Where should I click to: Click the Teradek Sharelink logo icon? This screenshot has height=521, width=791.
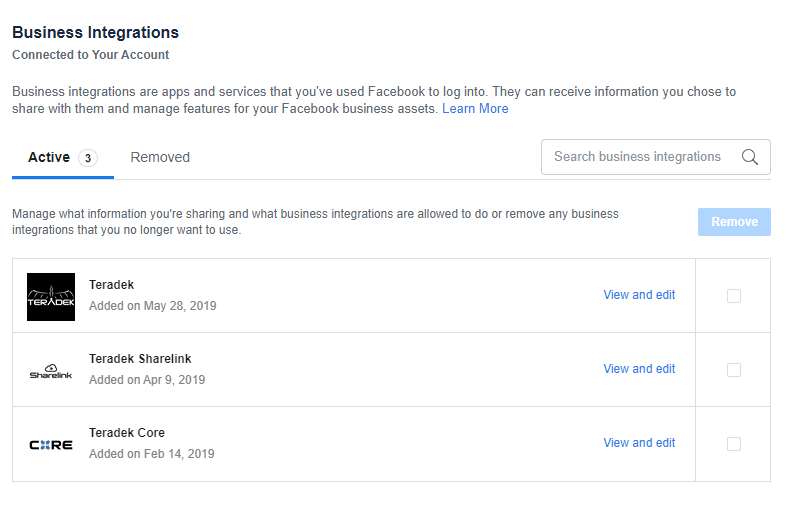tap(51, 370)
